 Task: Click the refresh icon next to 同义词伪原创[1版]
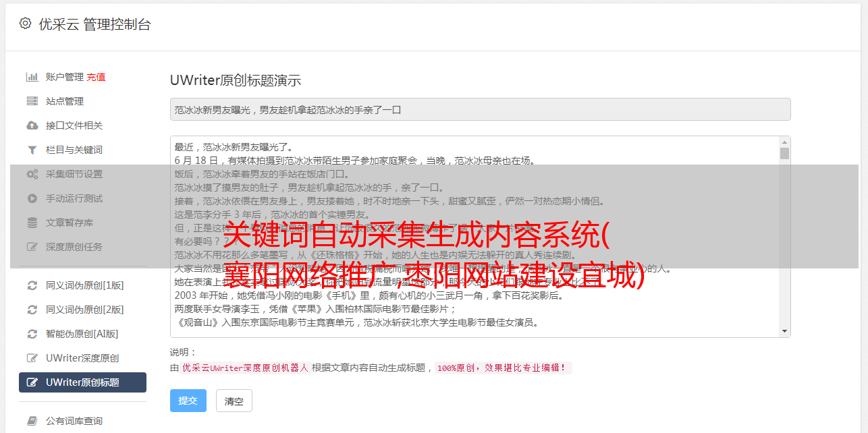click(x=32, y=285)
